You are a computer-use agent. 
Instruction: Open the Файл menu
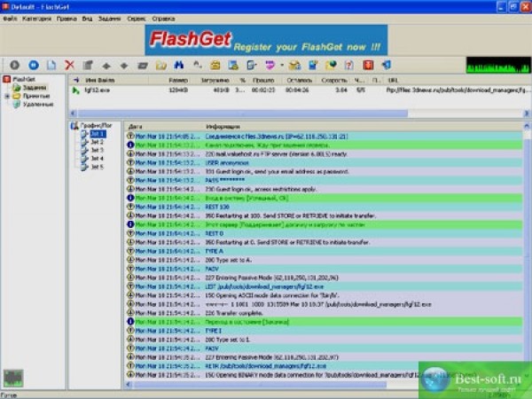pyautogui.click(x=10, y=19)
